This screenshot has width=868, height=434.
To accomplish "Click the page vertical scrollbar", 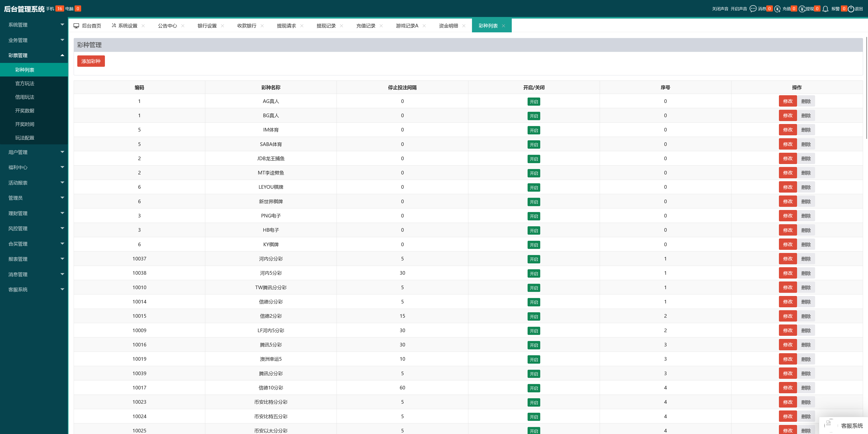I will click(x=866, y=88).
